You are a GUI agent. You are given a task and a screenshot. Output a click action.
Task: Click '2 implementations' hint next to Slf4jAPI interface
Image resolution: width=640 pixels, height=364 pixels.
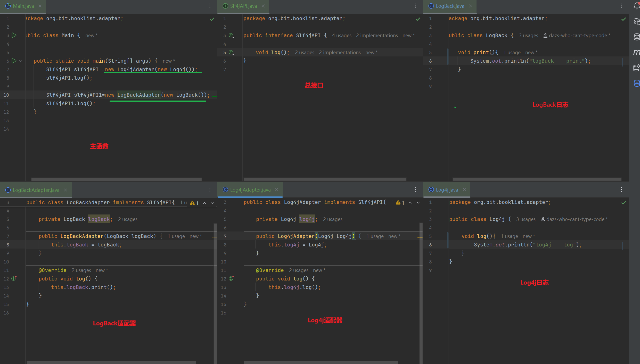[x=377, y=36]
